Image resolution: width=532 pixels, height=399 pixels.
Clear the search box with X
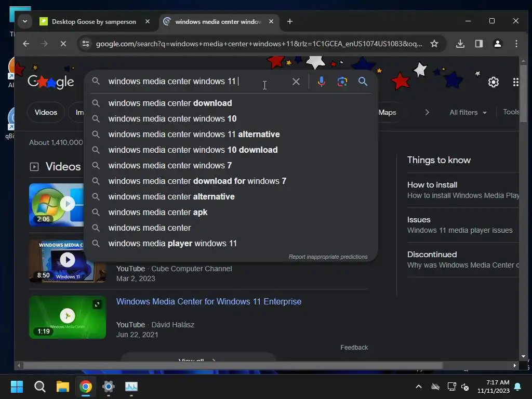[x=296, y=82]
